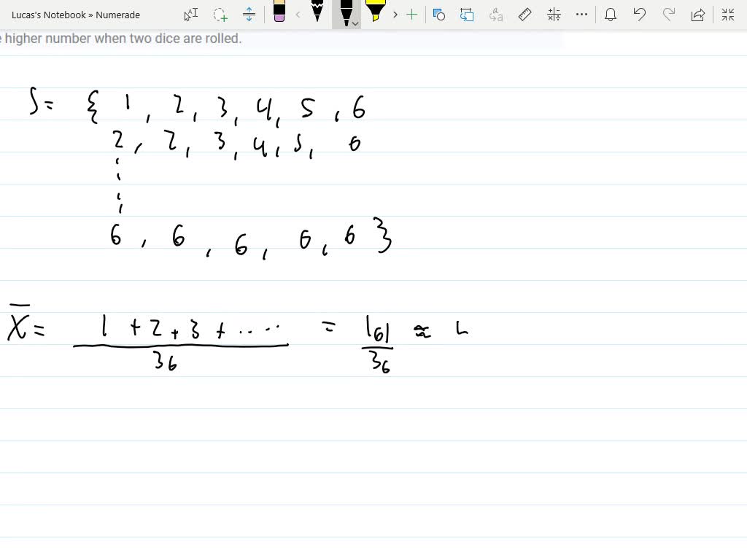The image size is (747, 560).
Task: Select the black pencil tool
Action: pos(317,13)
